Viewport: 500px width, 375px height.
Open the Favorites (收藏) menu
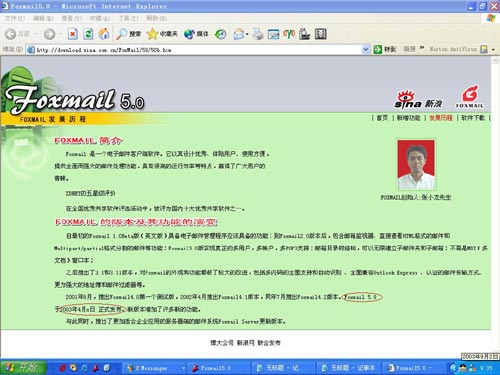(99, 18)
